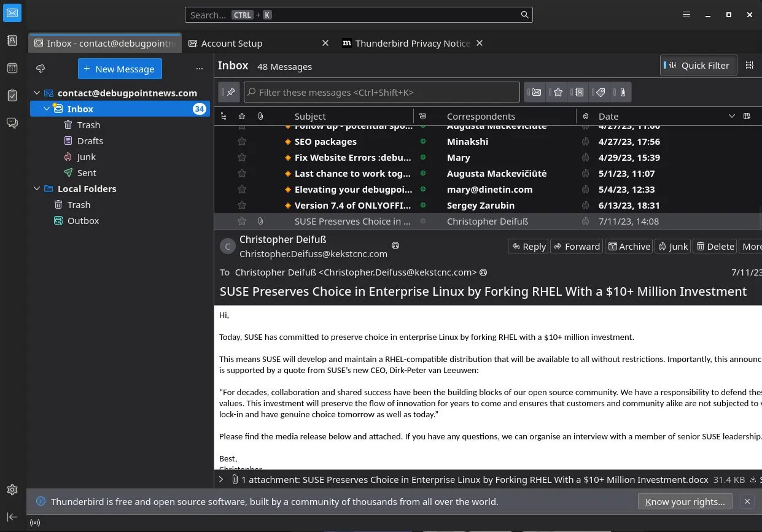The height and width of the screenshot is (532, 762).
Task: Click the online status icon in status bar
Action: click(35, 523)
